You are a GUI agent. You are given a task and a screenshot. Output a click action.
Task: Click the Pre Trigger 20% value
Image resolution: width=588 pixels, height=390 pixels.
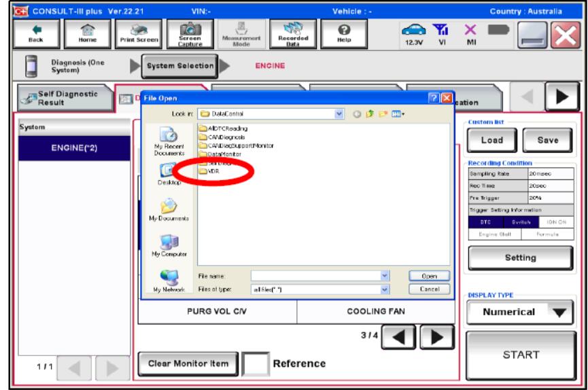551,198
